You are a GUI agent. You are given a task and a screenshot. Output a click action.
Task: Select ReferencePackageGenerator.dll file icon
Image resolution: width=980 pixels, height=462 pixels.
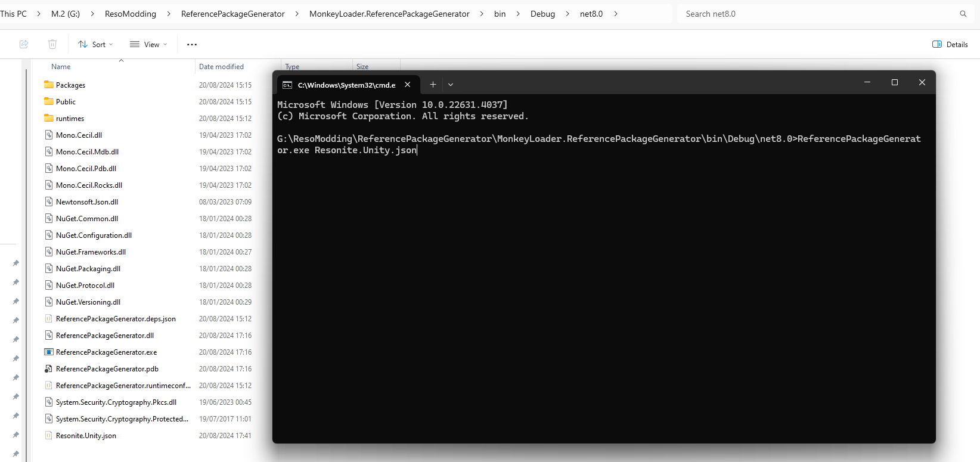(x=49, y=335)
